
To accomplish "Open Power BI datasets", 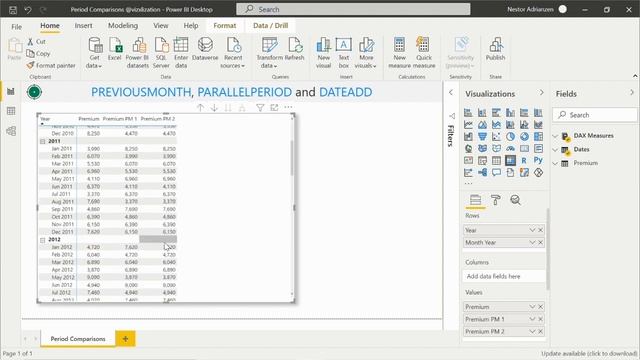I will 138,53.
